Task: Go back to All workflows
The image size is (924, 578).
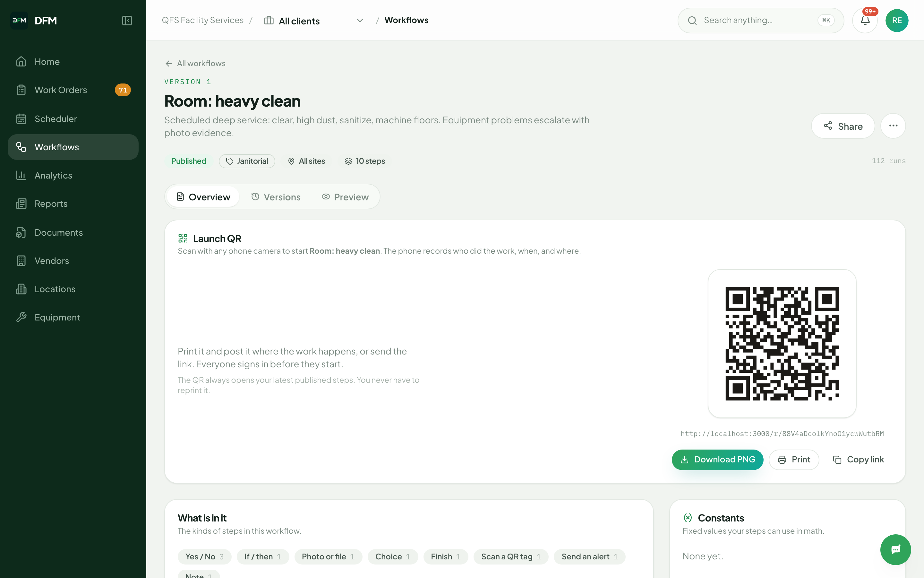Action: [195, 64]
